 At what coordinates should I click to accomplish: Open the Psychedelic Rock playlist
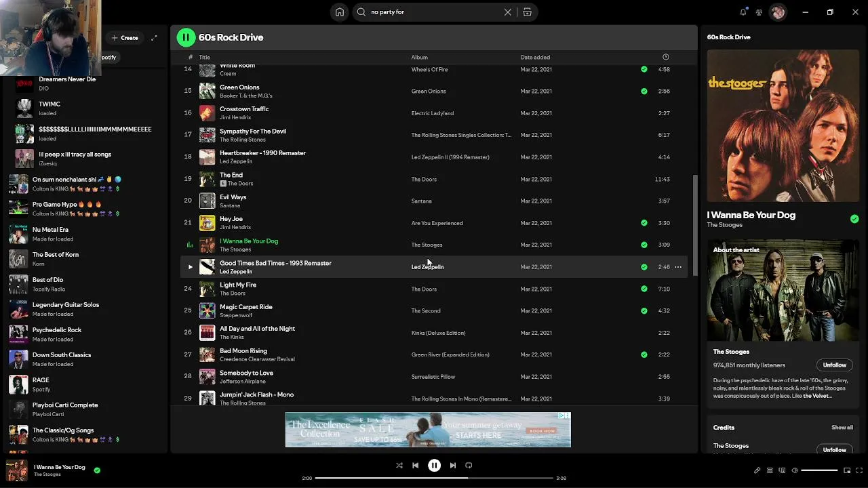[x=85, y=334]
